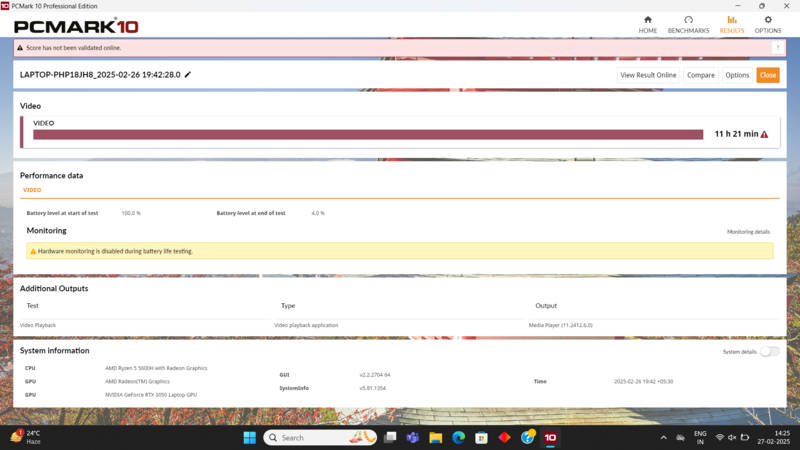The height and width of the screenshot is (450, 800).
Task: Click the Compare button
Action: click(x=701, y=75)
